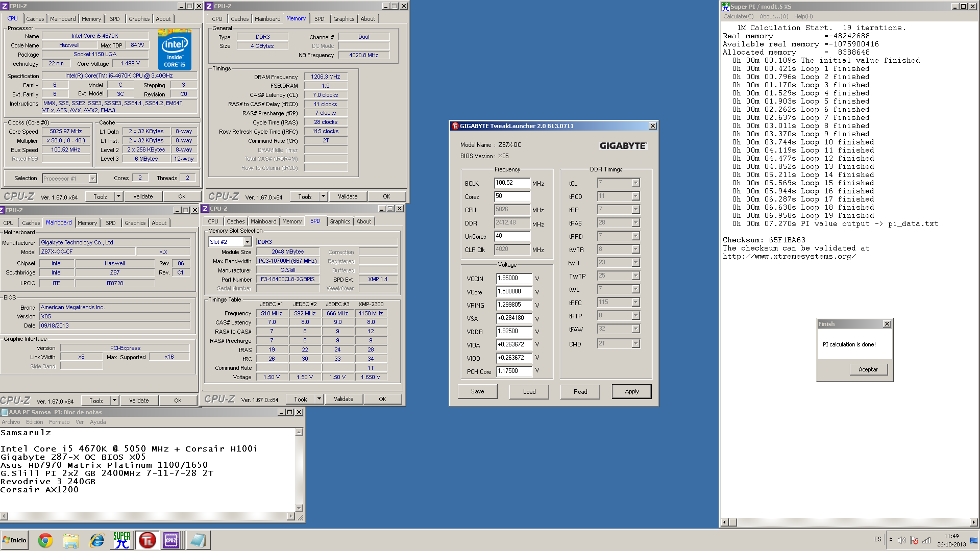Click the Intel Core i5 logo
This screenshot has width=980, height=551.
point(175,51)
